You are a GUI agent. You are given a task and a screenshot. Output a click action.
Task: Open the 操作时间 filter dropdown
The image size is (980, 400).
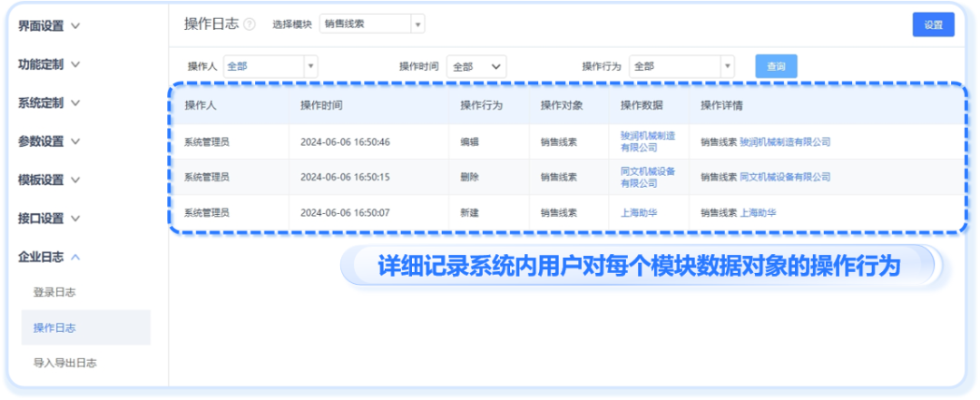[475, 66]
